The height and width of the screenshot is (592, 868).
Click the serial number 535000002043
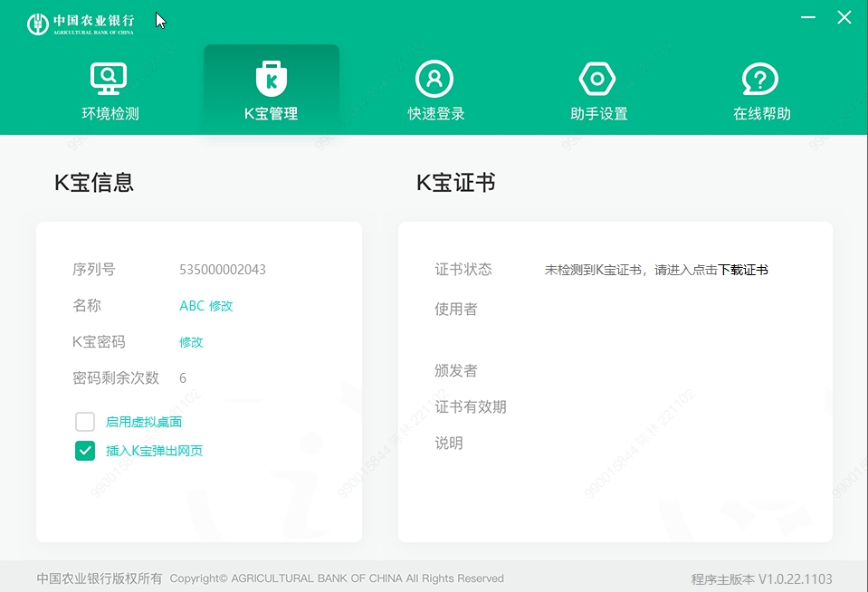tap(223, 270)
